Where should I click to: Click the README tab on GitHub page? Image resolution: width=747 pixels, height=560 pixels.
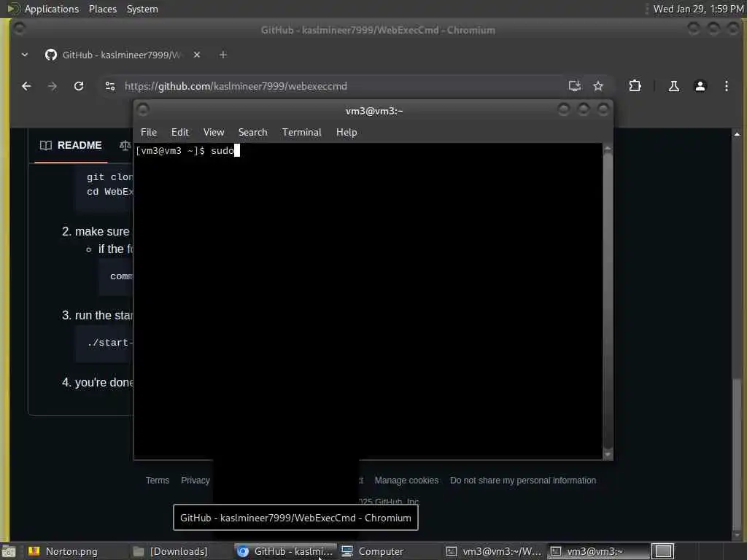pos(71,145)
